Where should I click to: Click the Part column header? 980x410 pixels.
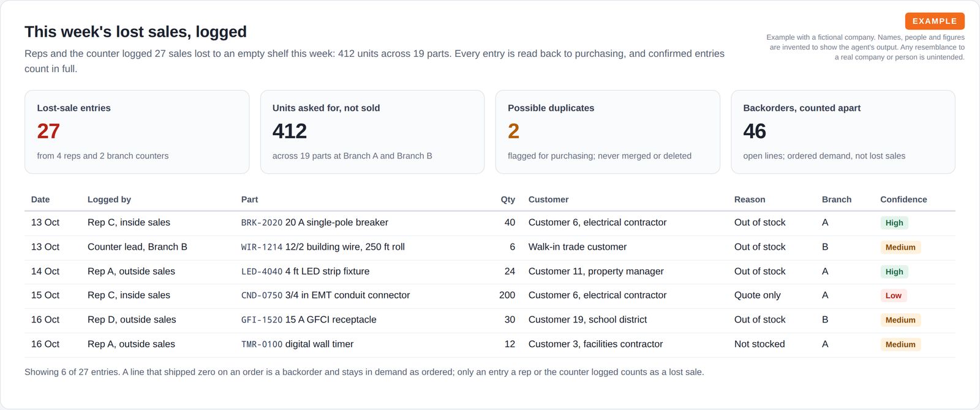point(249,199)
